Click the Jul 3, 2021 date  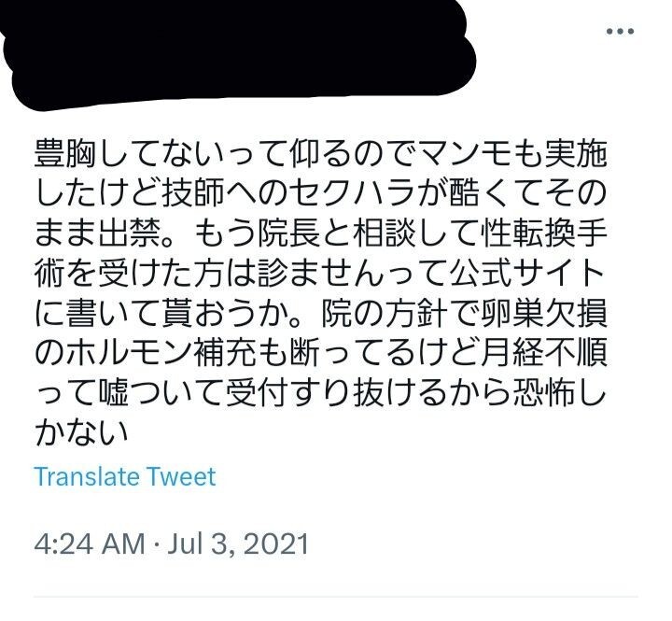[x=238, y=544]
